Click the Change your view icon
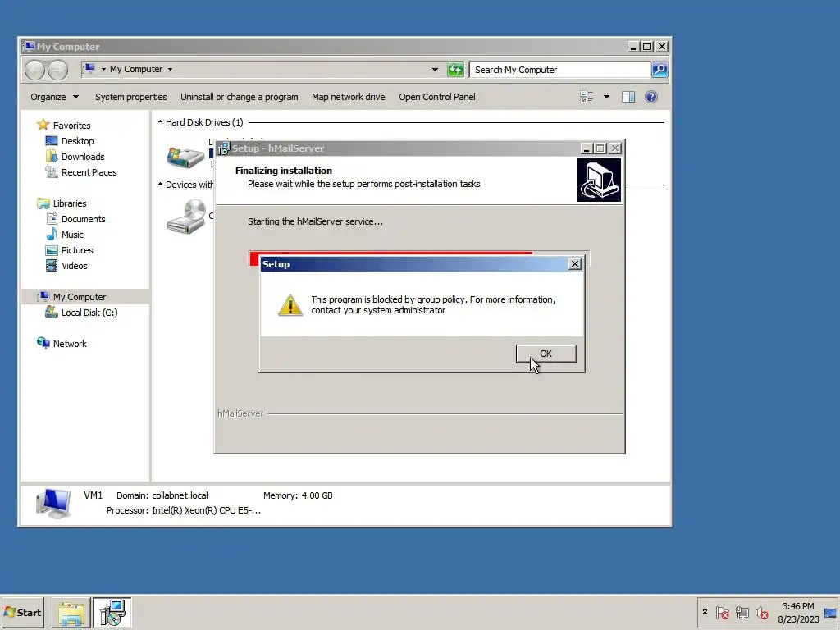The height and width of the screenshot is (630, 840). [x=587, y=97]
